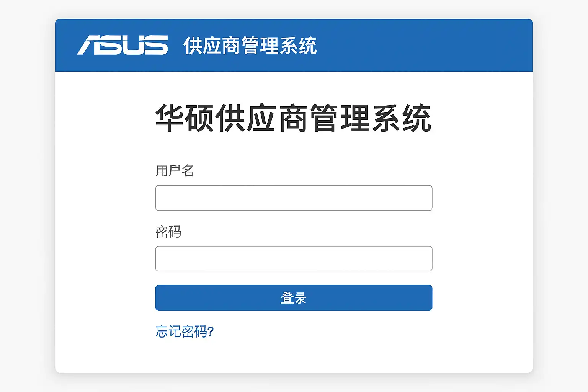The image size is (588, 392).
Task: Submit the form via 登录
Action: coord(294,298)
